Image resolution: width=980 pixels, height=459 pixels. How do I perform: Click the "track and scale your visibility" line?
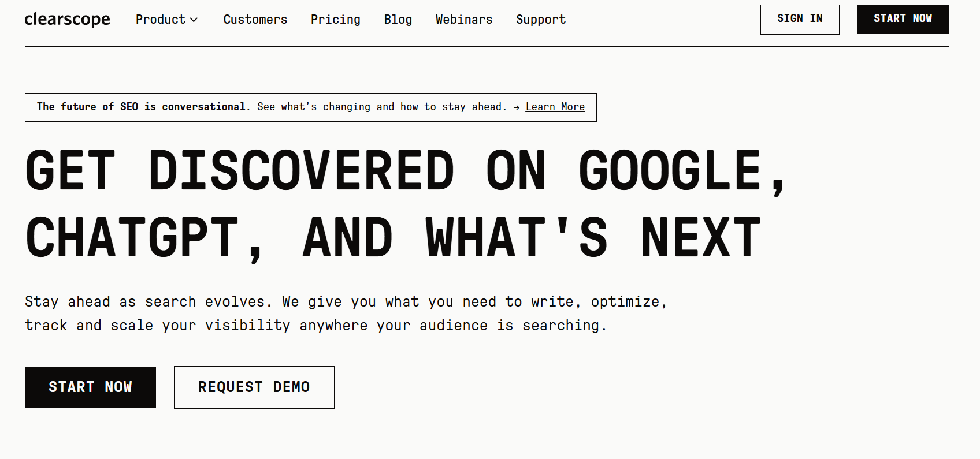157,326
